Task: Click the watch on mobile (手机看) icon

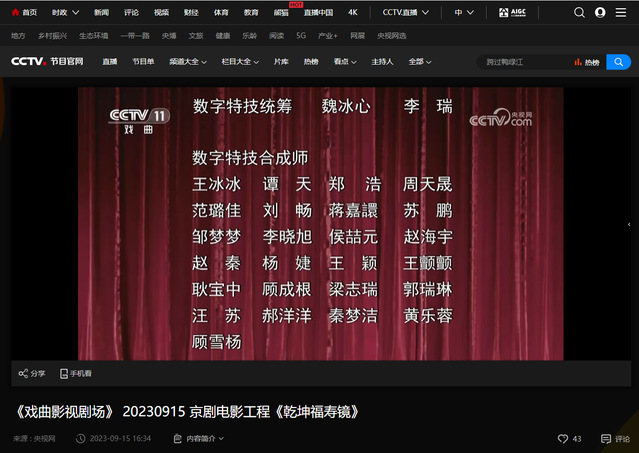Action: (65, 373)
